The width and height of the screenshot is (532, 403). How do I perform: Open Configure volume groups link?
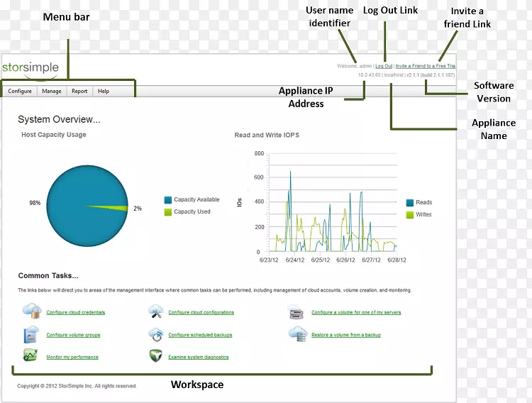(x=73, y=335)
